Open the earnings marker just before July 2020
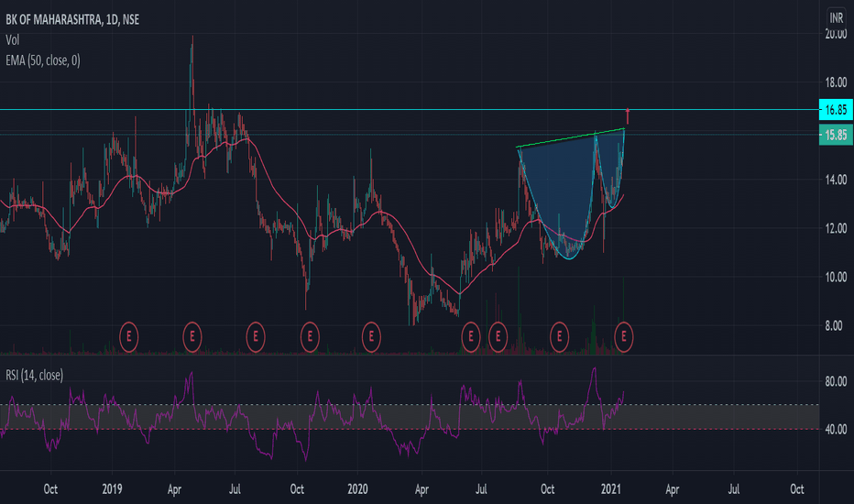 [x=471, y=337]
